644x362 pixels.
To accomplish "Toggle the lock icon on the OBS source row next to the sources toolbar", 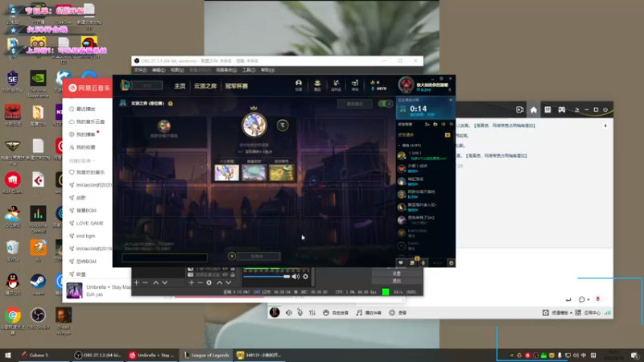I will [x=233, y=274].
